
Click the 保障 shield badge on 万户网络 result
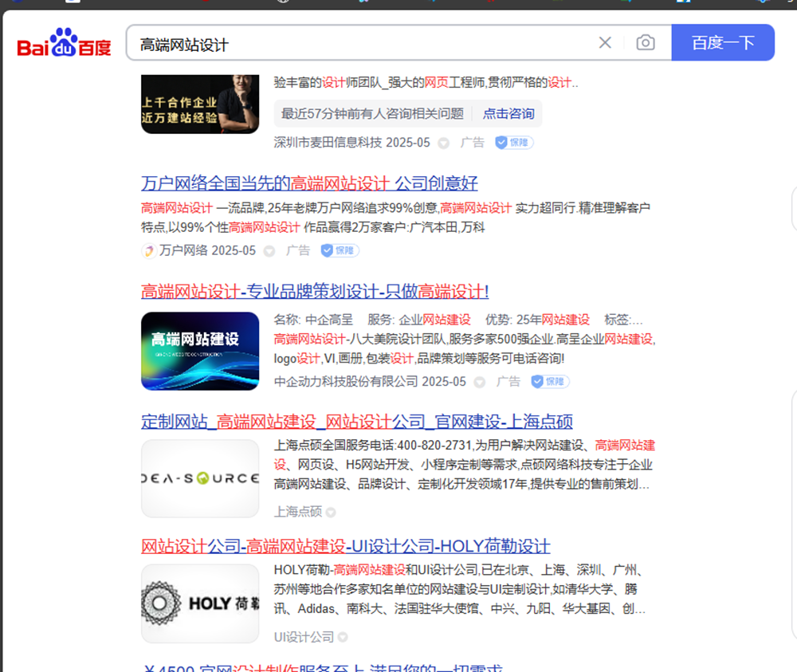click(x=340, y=251)
